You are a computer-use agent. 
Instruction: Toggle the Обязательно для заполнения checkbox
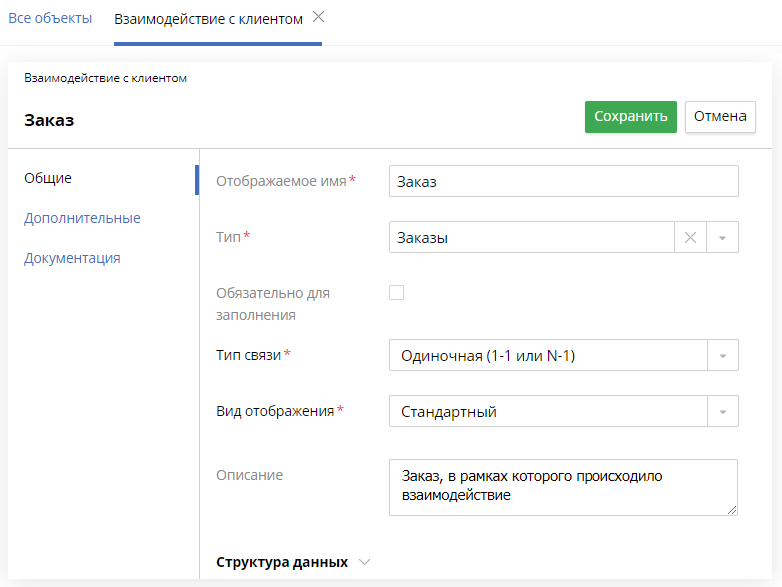(397, 293)
